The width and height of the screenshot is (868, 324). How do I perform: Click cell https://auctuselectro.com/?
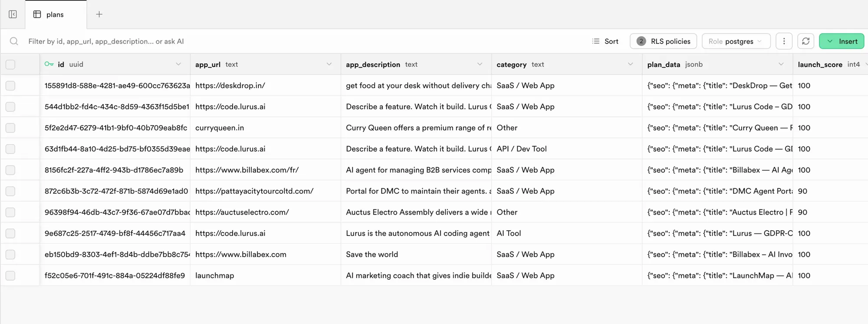click(x=266, y=212)
